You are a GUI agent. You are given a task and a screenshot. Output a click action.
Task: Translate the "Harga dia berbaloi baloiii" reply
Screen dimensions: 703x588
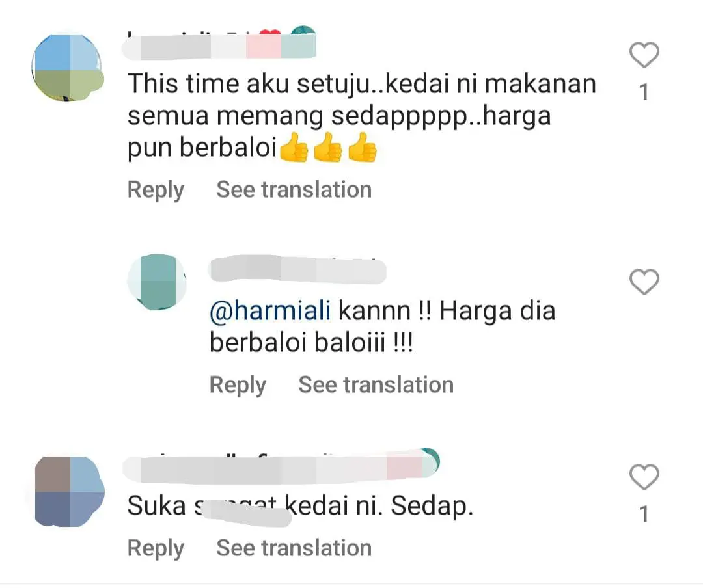[x=376, y=385]
